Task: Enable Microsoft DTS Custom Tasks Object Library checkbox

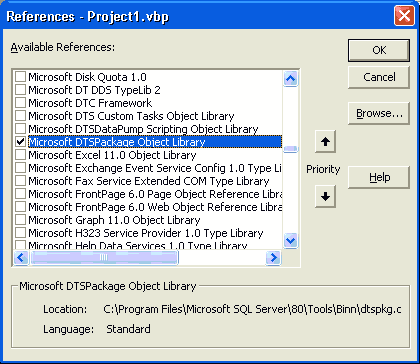Action: (x=21, y=116)
